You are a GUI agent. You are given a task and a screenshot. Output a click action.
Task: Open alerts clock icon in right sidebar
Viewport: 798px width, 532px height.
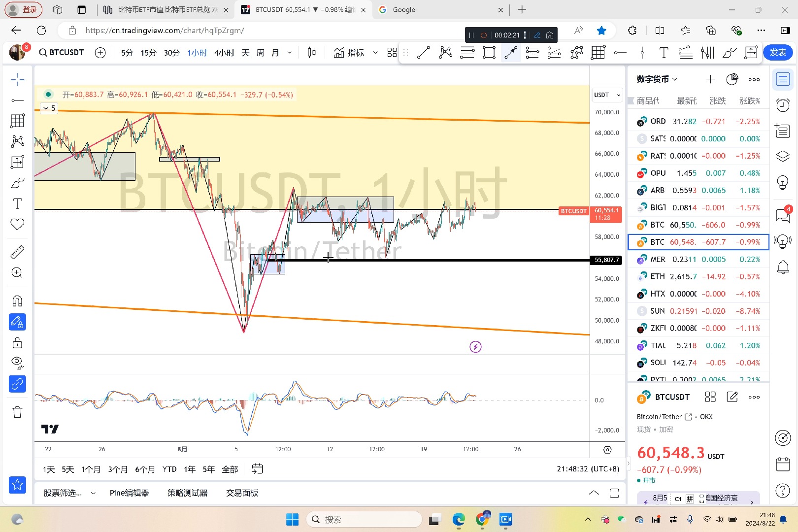783,104
